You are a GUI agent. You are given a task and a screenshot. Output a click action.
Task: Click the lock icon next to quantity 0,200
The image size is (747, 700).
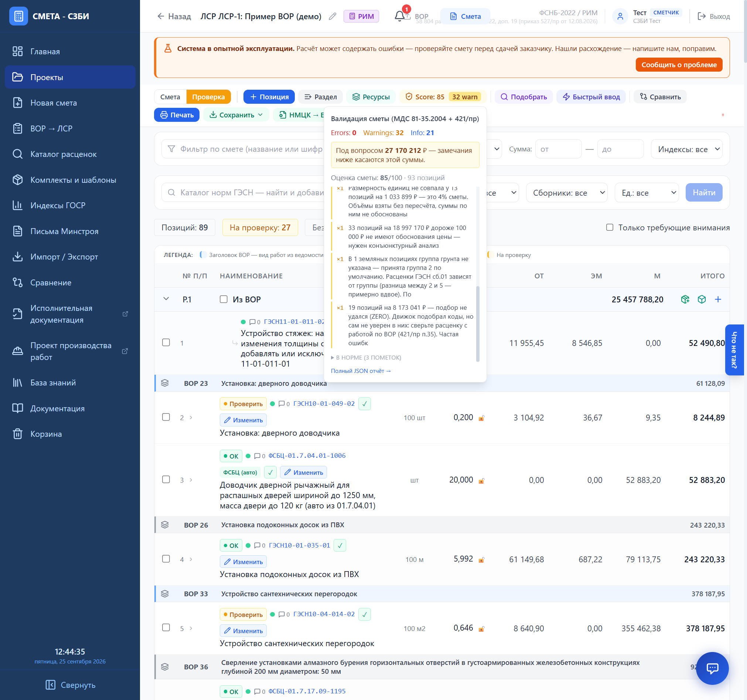(481, 418)
